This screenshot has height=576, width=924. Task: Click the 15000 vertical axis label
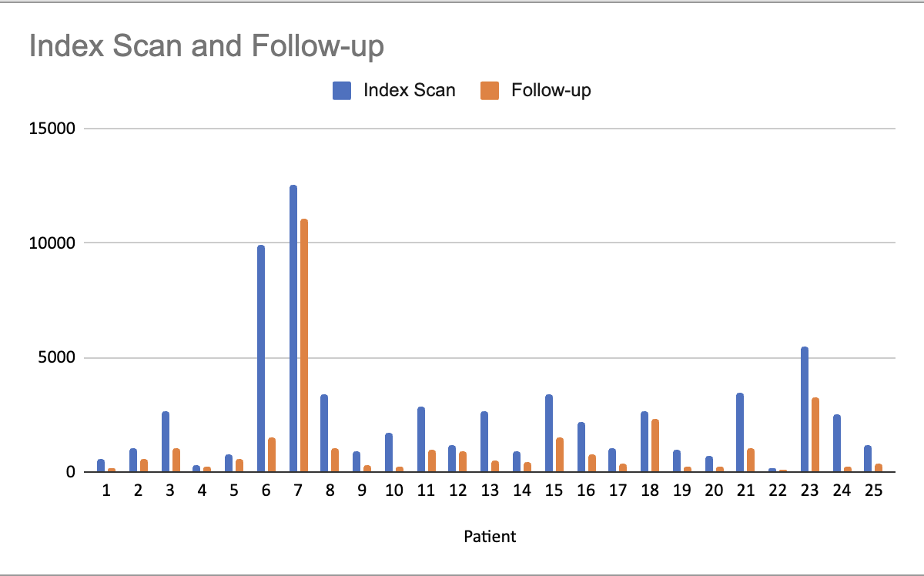tap(53, 129)
